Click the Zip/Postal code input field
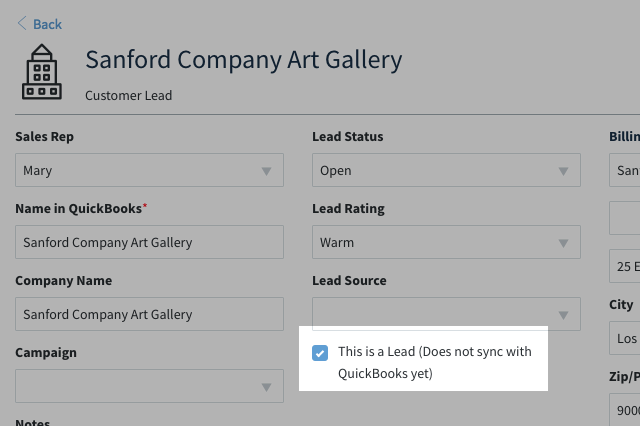The width and height of the screenshot is (640, 426). [x=624, y=410]
